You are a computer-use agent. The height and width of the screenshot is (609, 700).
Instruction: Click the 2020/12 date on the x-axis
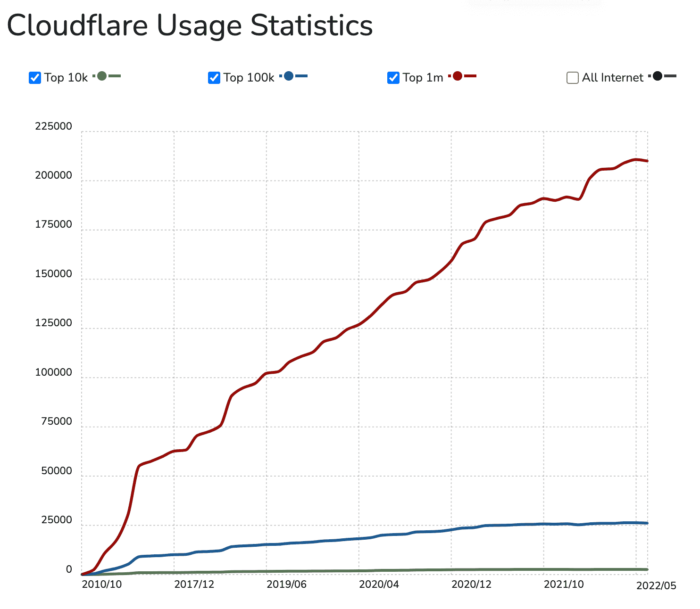point(471,584)
